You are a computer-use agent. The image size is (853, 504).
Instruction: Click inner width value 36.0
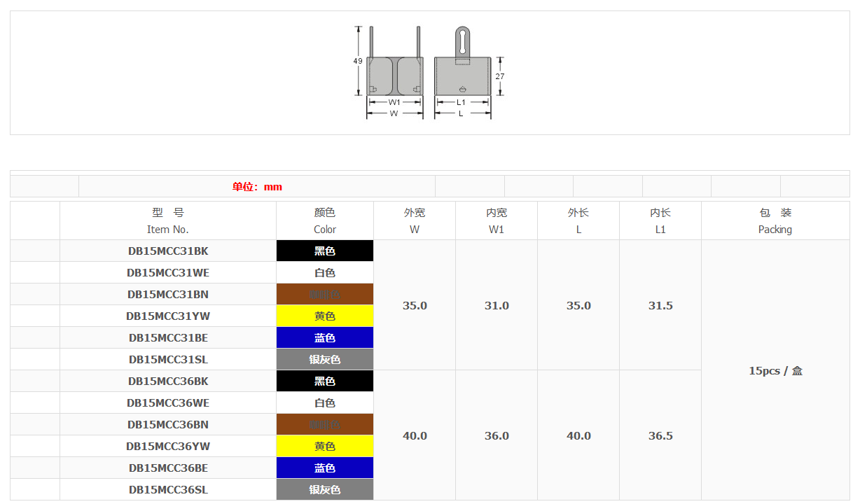click(x=497, y=435)
